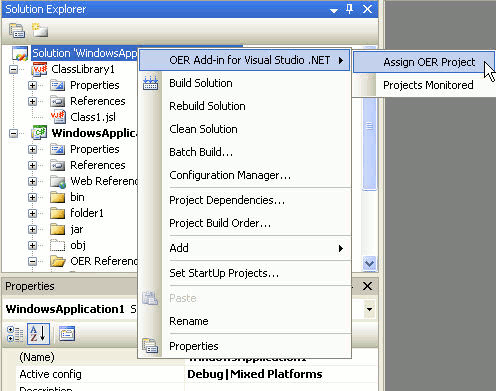Click the Show All Files toolbar icon
496x391 pixels.
tap(40, 30)
